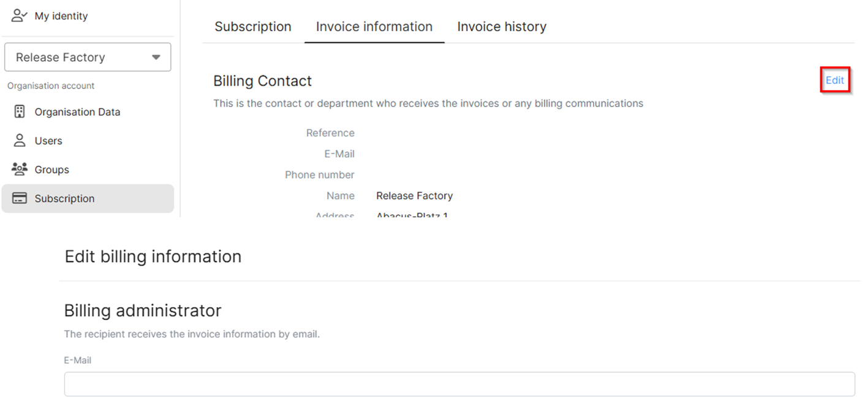This screenshot has width=868, height=407.
Task: Select the Invoice information tab
Action: [x=374, y=27]
